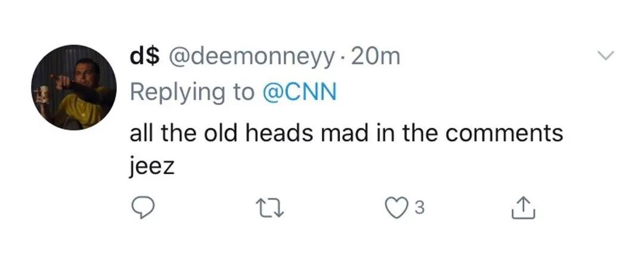Click the tweet text line starting with 'all the old heads'
This screenshot has height=255, width=644.
point(346,133)
